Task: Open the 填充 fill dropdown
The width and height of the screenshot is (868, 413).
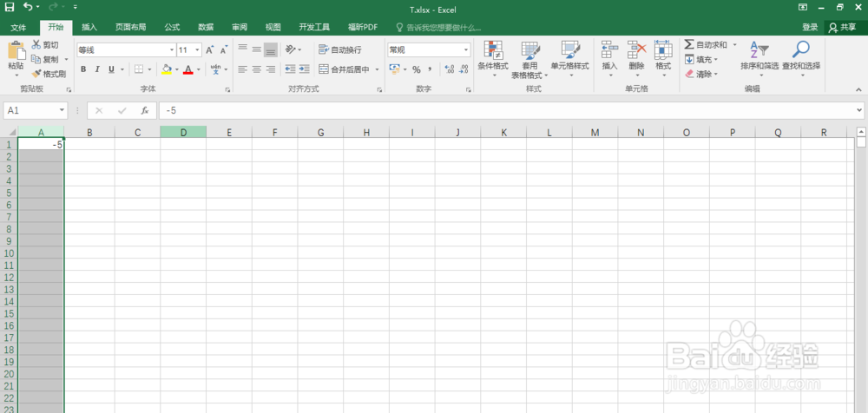Action: coord(701,59)
